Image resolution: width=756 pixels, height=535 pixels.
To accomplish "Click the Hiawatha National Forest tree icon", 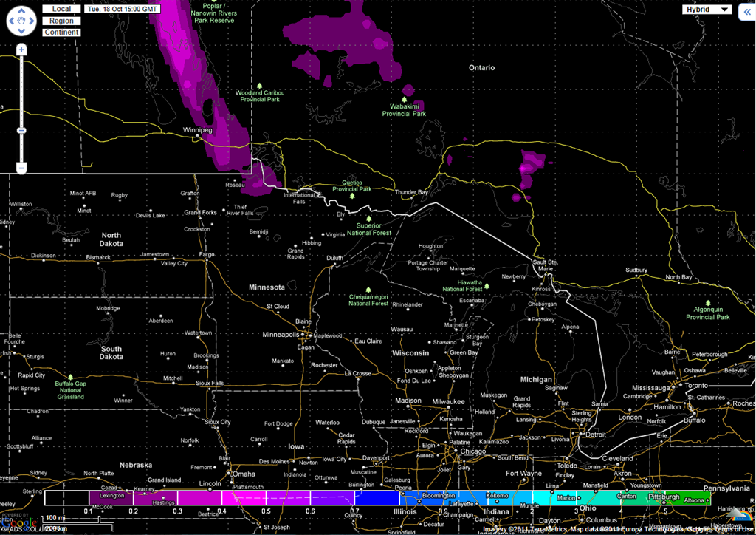I will click(x=487, y=286).
